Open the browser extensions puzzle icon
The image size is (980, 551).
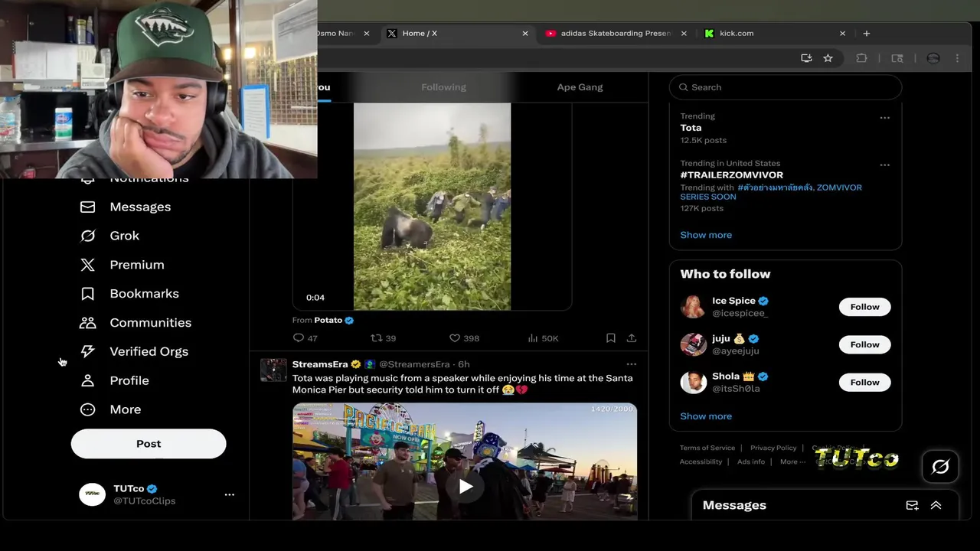861,58
